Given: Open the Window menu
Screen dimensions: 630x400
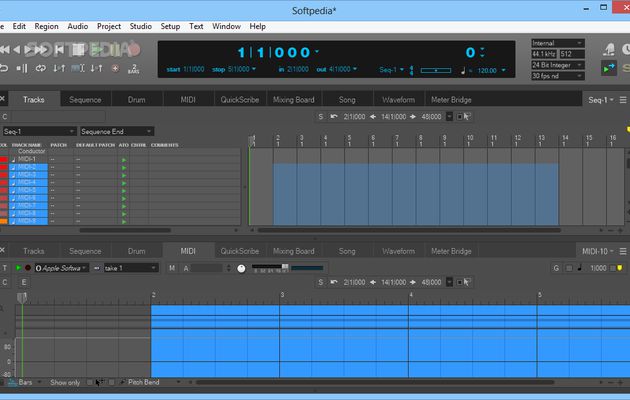Looking at the screenshot, I should point(226,27).
